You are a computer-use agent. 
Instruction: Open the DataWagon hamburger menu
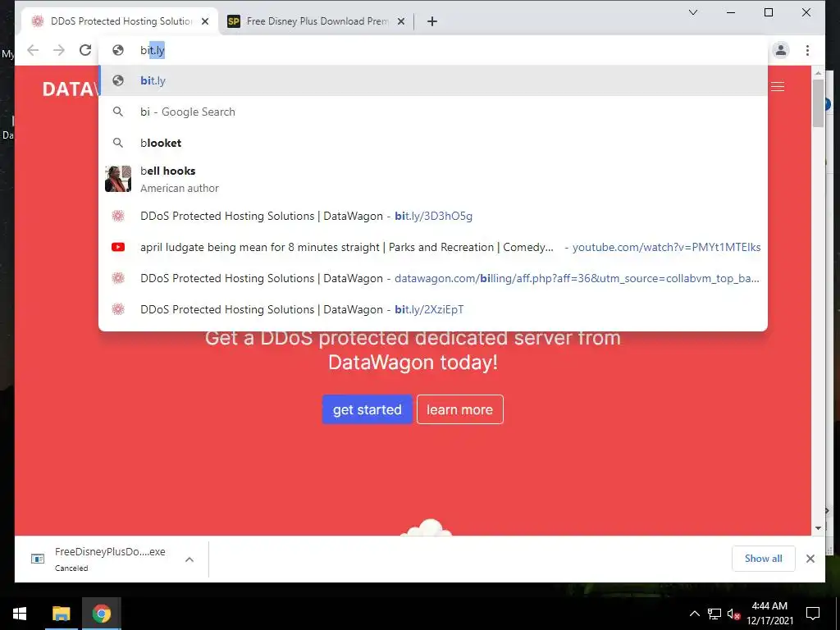point(778,87)
